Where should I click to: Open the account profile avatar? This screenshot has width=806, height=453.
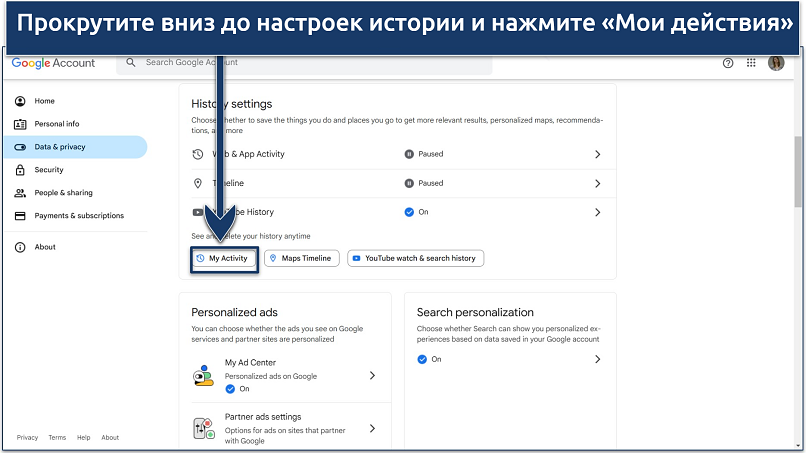[776, 63]
